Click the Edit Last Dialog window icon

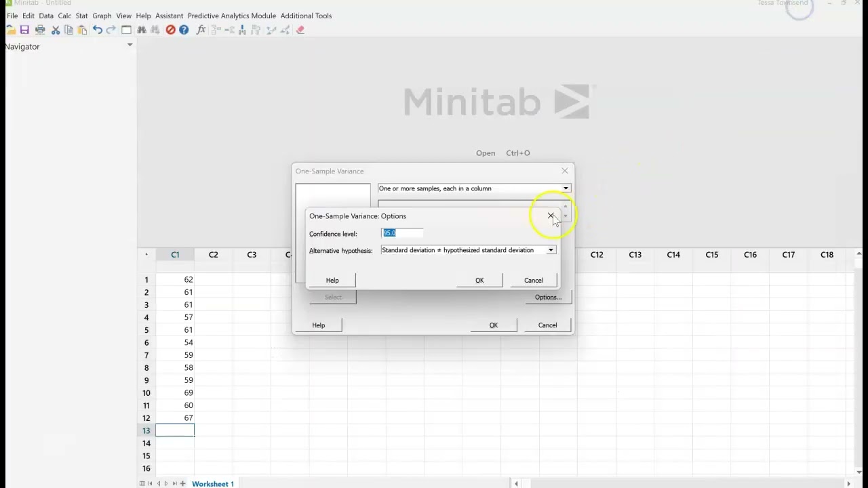click(126, 30)
